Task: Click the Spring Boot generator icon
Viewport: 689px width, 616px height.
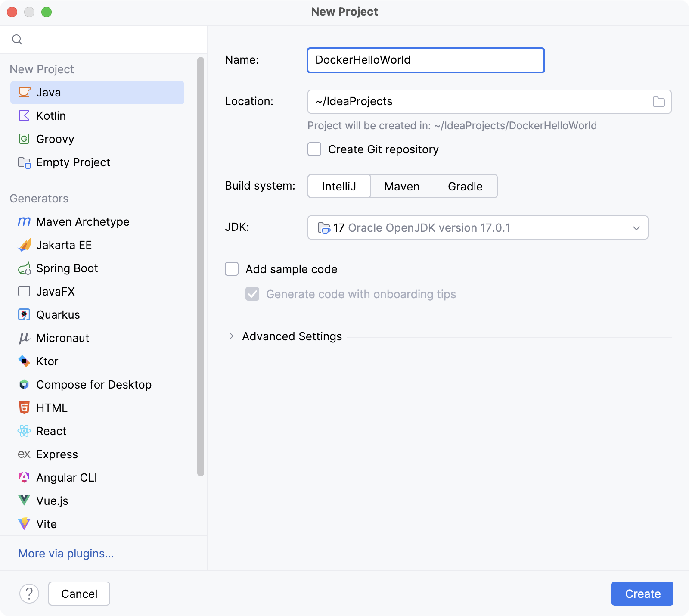Action: [x=24, y=268]
